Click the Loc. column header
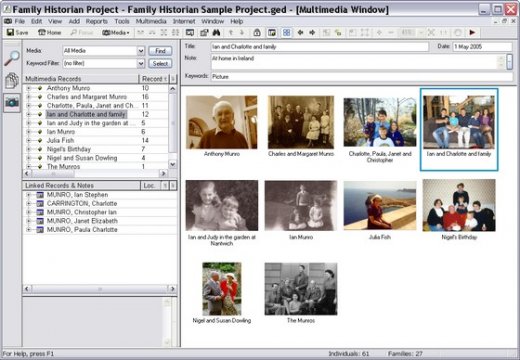 (150, 186)
